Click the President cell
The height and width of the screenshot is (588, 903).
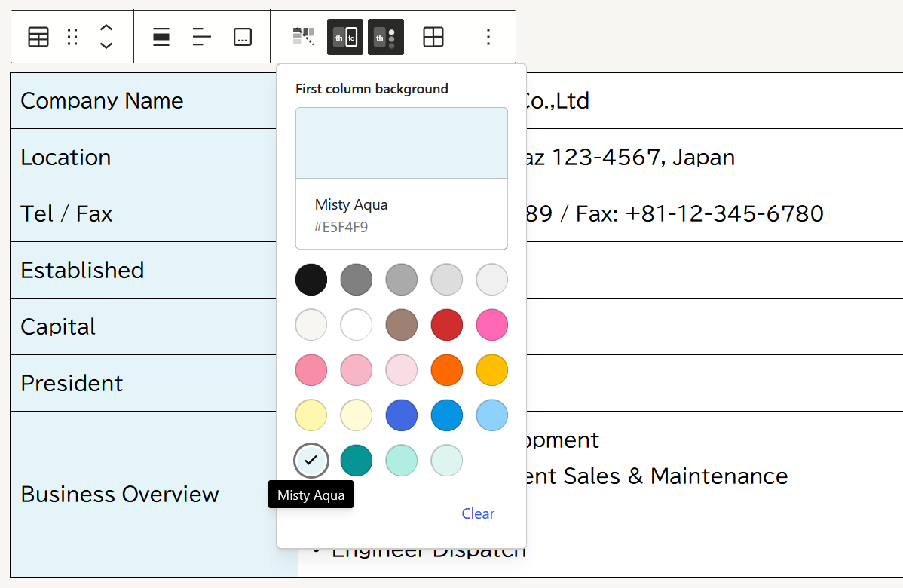(144, 383)
